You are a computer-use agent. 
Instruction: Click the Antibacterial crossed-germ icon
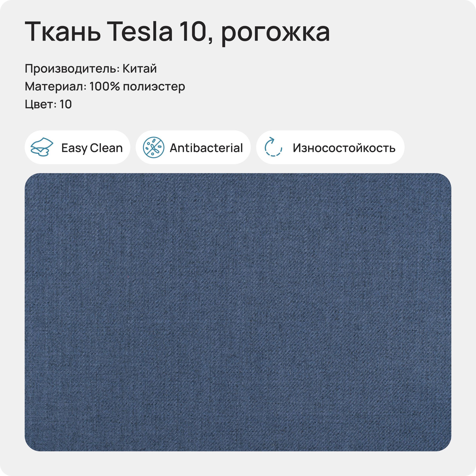click(x=154, y=147)
